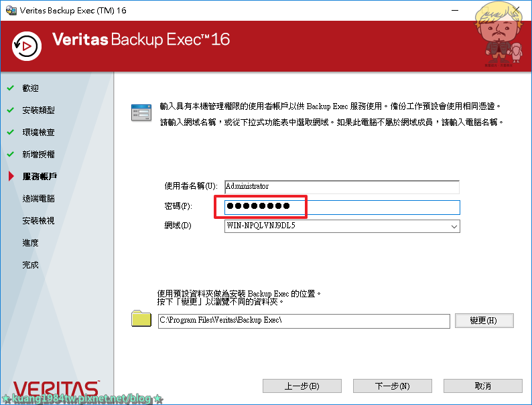The height and width of the screenshot is (405, 532).
Task: Cancel installation with 取消 button
Action: [x=483, y=386]
